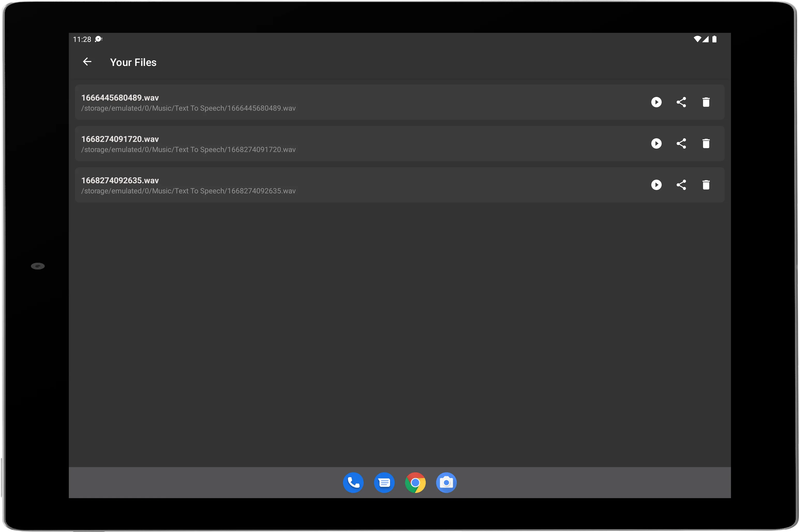Tap the battery status icon

click(714, 39)
